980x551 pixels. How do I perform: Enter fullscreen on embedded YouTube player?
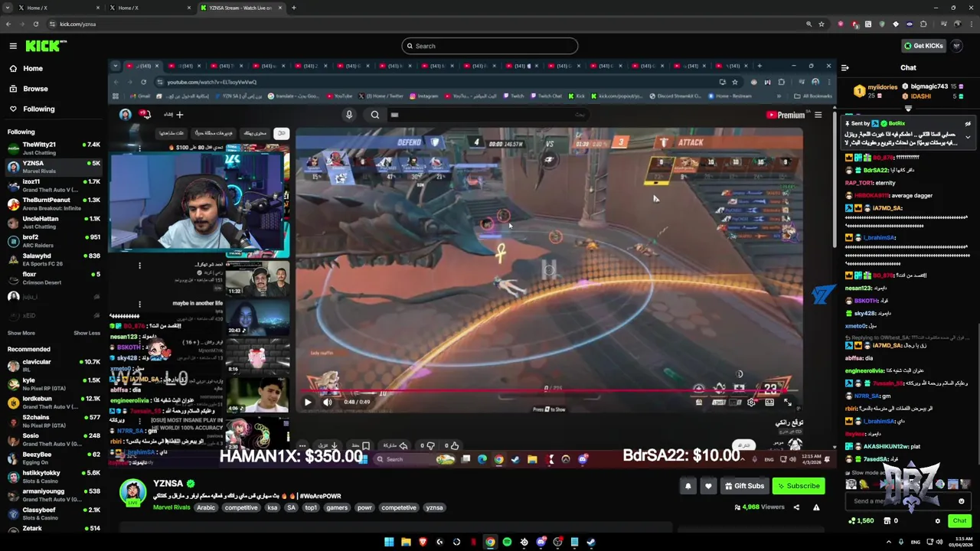click(787, 402)
